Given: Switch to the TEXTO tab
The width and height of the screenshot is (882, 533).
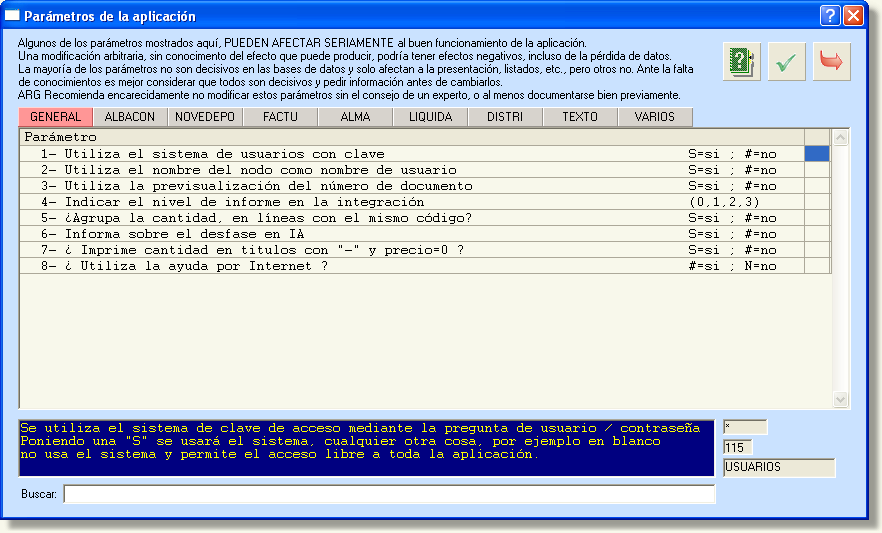Looking at the screenshot, I should (580, 117).
